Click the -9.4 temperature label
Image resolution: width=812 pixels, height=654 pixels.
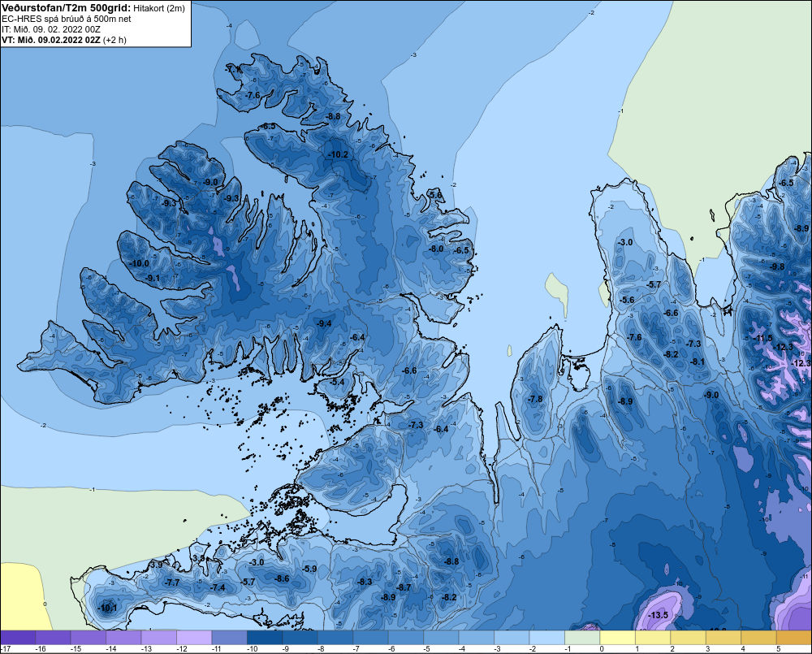(x=324, y=323)
